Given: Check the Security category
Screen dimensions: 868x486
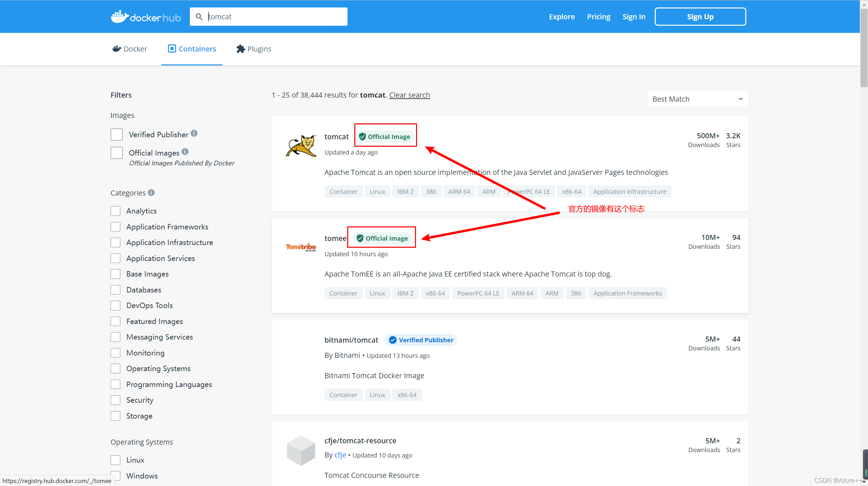Looking at the screenshot, I should click(115, 400).
